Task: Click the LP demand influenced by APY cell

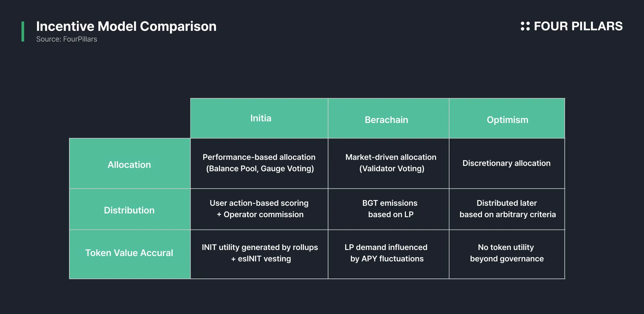Action: pyautogui.click(x=386, y=253)
